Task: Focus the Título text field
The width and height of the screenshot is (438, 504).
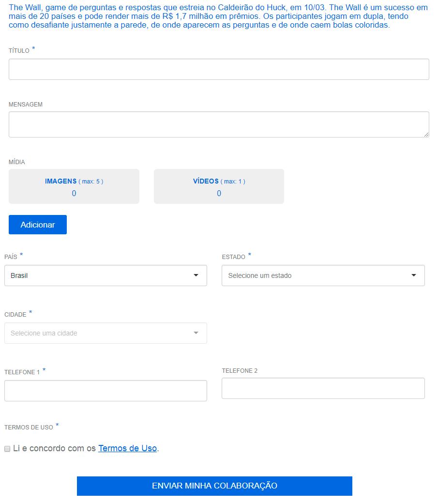Action: point(219,69)
